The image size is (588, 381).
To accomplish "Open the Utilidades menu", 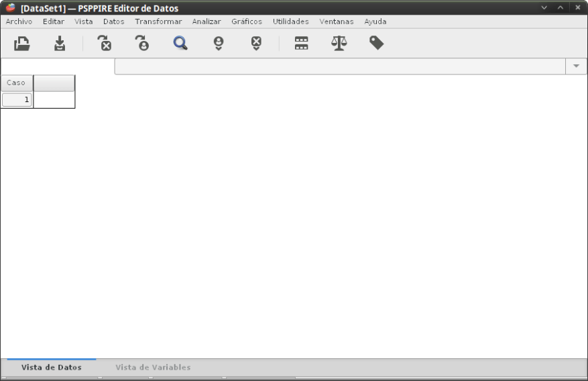I will pyautogui.click(x=290, y=21).
